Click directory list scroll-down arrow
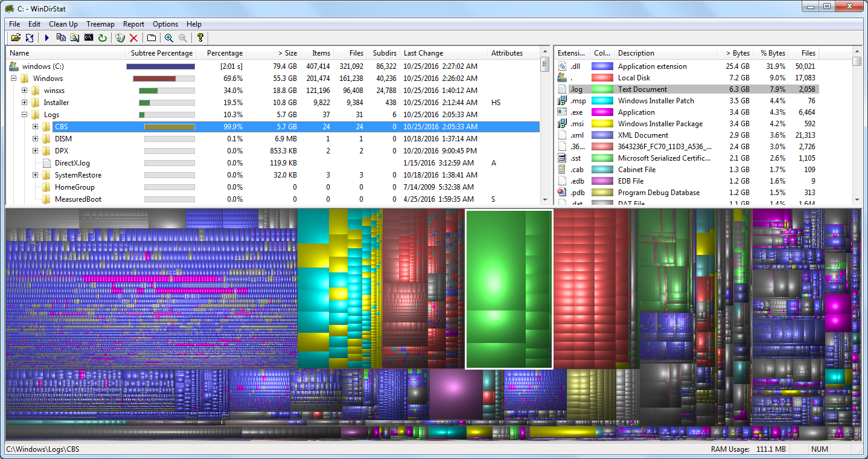868x459 pixels. [x=545, y=199]
